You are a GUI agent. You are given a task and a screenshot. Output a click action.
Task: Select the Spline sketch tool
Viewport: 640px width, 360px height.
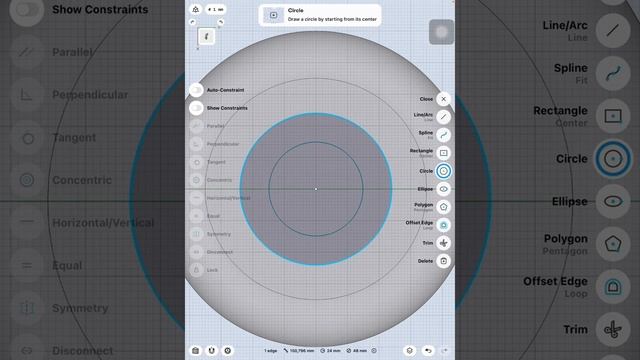click(x=443, y=135)
